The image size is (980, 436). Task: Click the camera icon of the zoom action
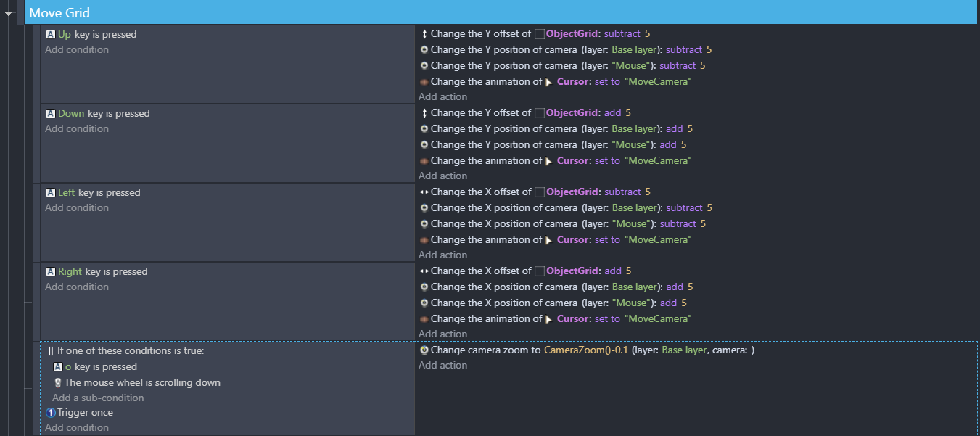(424, 350)
